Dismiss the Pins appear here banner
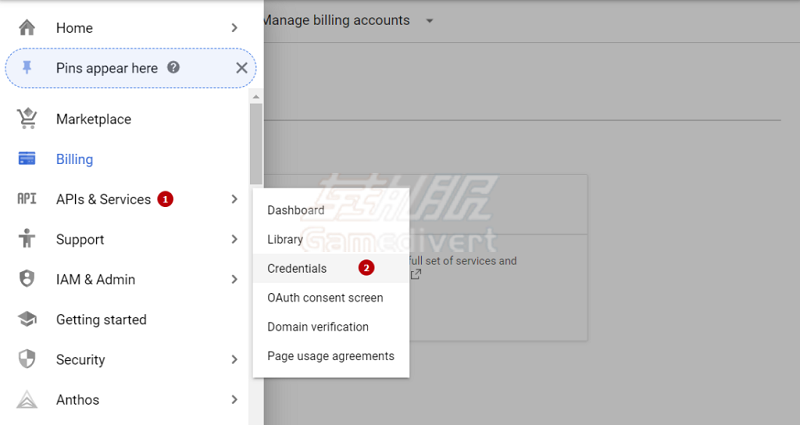The width and height of the screenshot is (800, 425). tap(241, 68)
